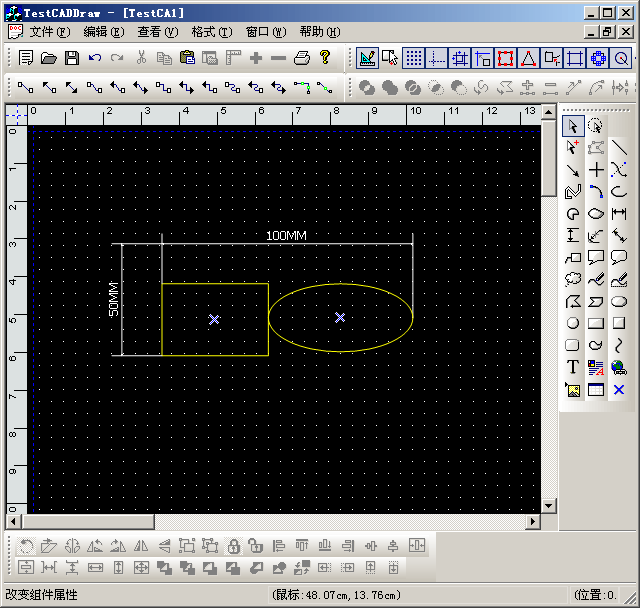
Task: Pick the Text tool in the toolbox
Action: pos(573,367)
